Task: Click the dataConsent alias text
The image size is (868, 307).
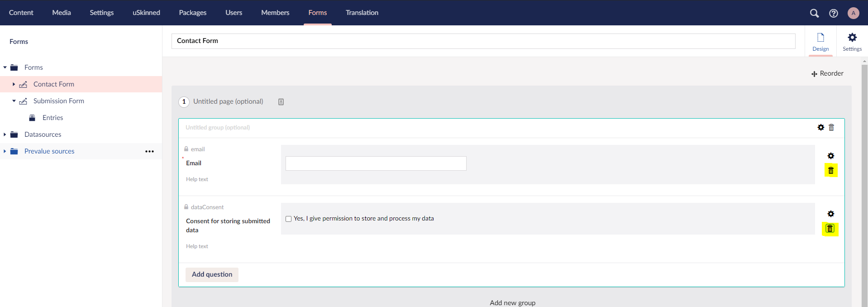Action: pyautogui.click(x=207, y=207)
